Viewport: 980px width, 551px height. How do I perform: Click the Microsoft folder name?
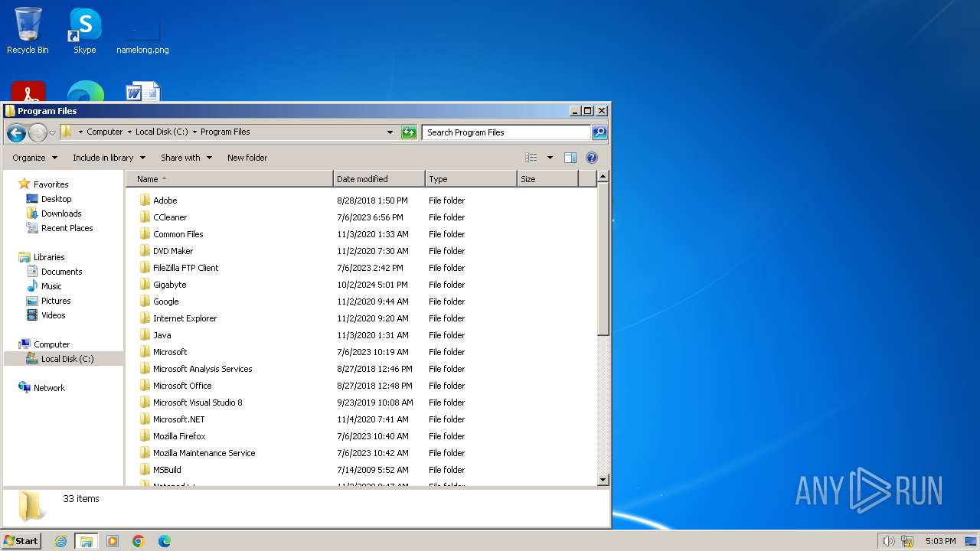[x=170, y=352]
